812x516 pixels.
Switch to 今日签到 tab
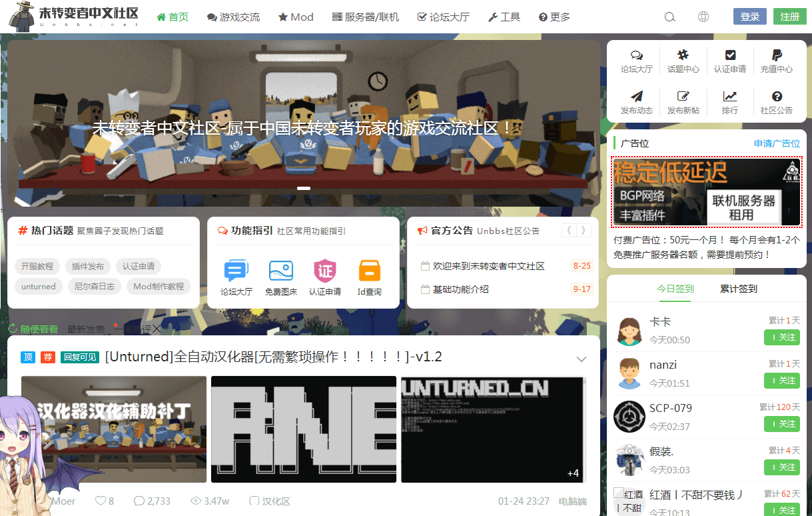675,289
